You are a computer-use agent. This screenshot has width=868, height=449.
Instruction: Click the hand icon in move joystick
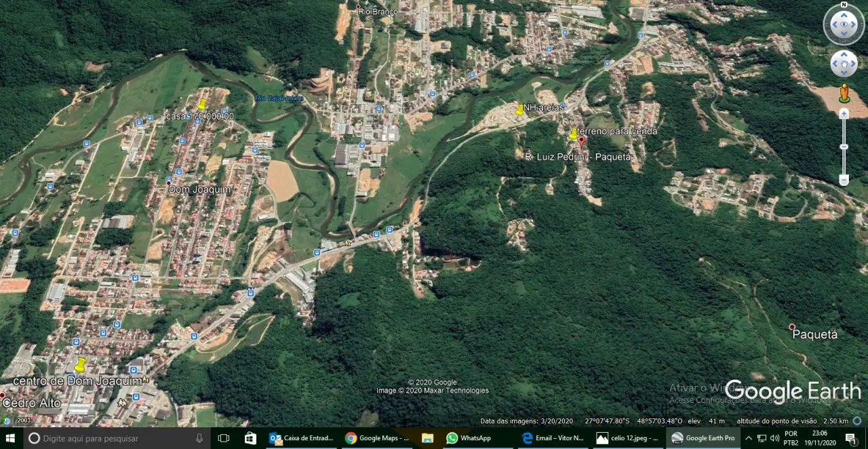tap(844, 64)
